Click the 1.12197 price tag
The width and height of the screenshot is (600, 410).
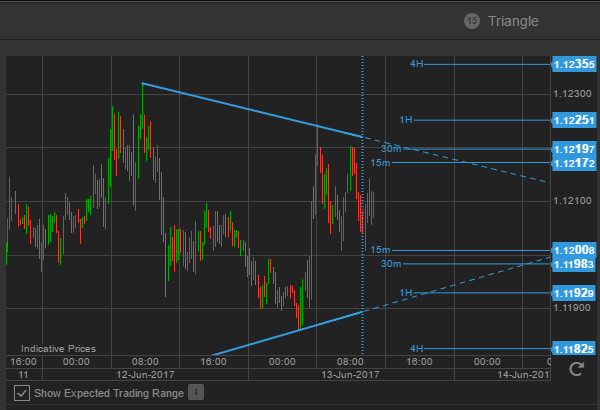click(x=573, y=149)
